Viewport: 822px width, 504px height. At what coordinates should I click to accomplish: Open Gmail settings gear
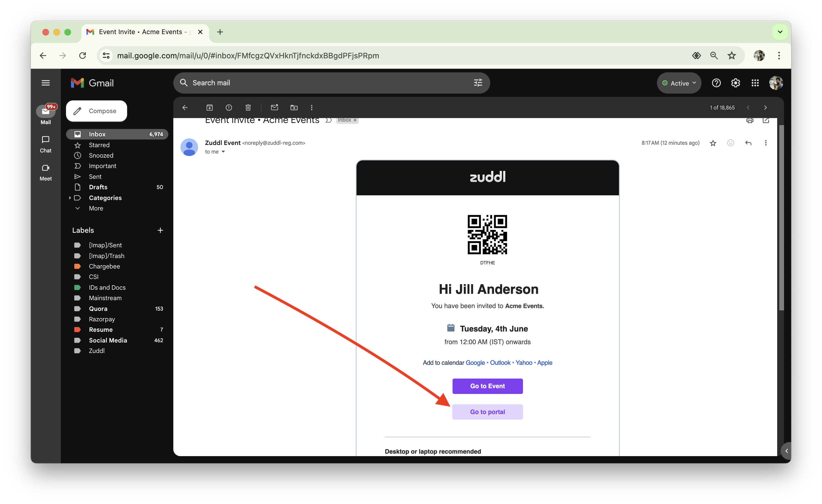point(735,83)
